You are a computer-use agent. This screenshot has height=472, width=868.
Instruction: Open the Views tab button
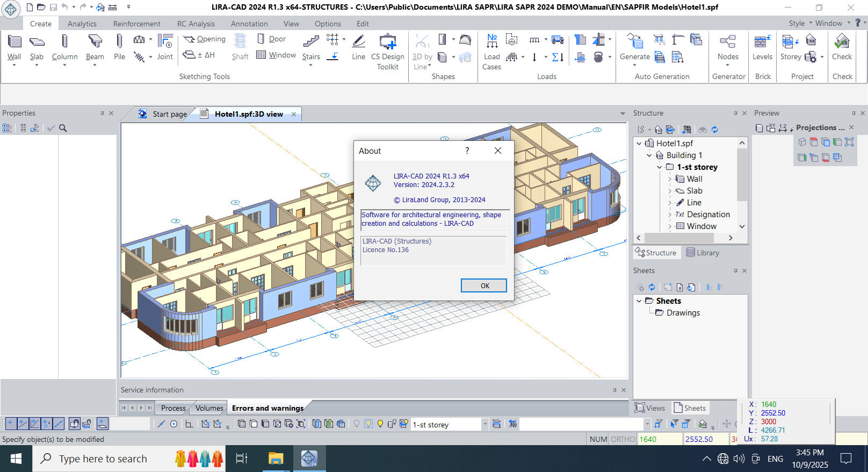point(650,408)
